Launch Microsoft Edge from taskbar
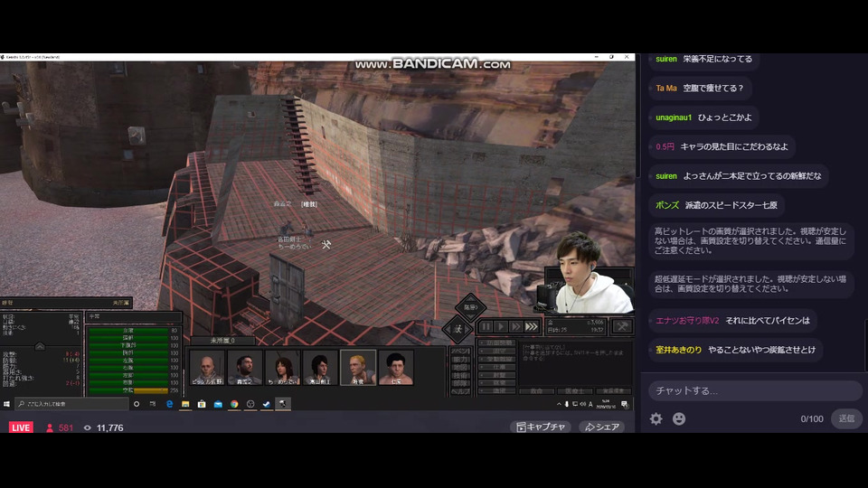The image size is (868, 488). click(169, 404)
